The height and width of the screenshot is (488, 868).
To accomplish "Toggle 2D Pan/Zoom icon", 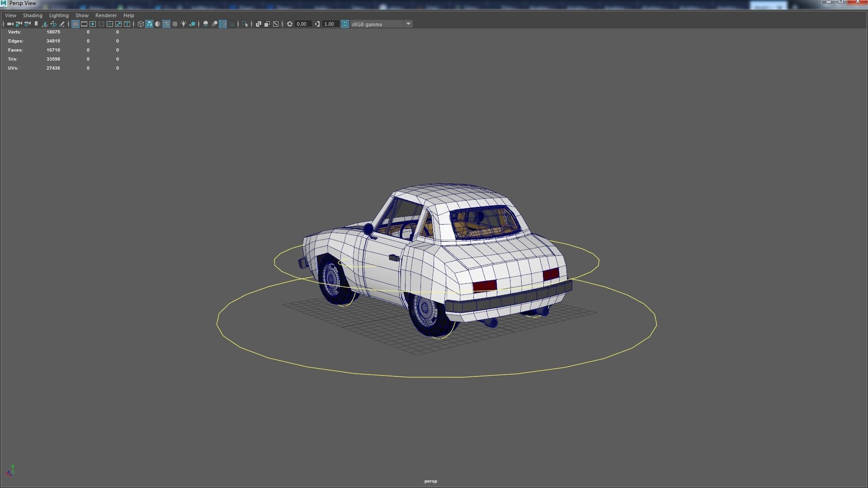I will click(x=53, y=24).
